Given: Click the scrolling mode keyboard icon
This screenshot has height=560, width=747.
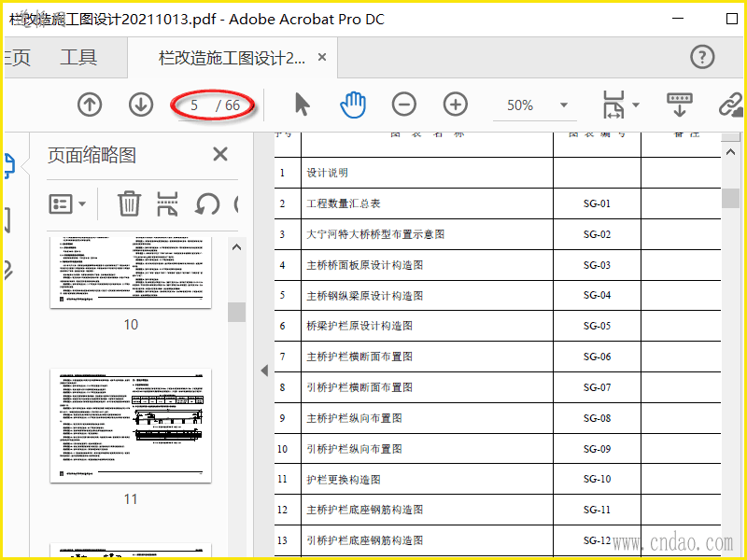Looking at the screenshot, I should click(x=680, y=105).
